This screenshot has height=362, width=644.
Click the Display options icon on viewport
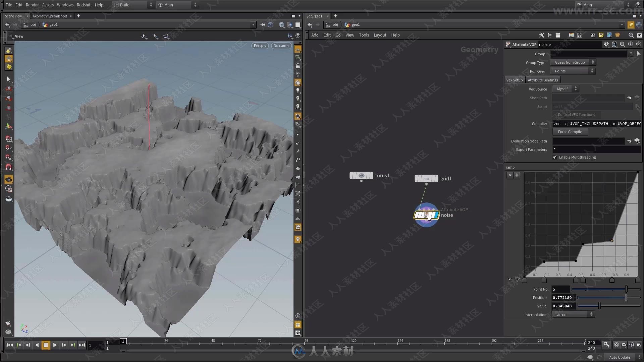pyautogui.click(x=298, y=333)
